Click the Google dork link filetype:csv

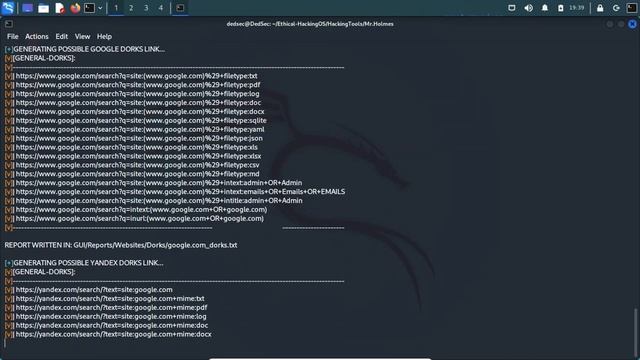[x=137, y=165]
